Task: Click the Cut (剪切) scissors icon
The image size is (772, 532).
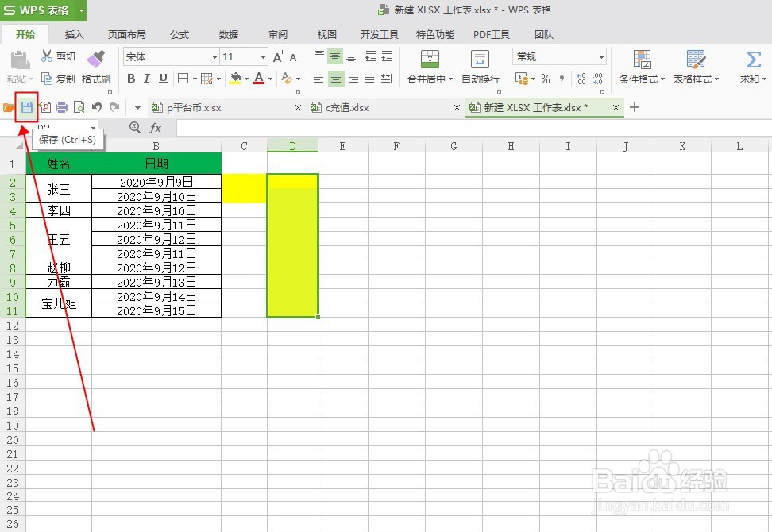Action: [x=47, y=56]
